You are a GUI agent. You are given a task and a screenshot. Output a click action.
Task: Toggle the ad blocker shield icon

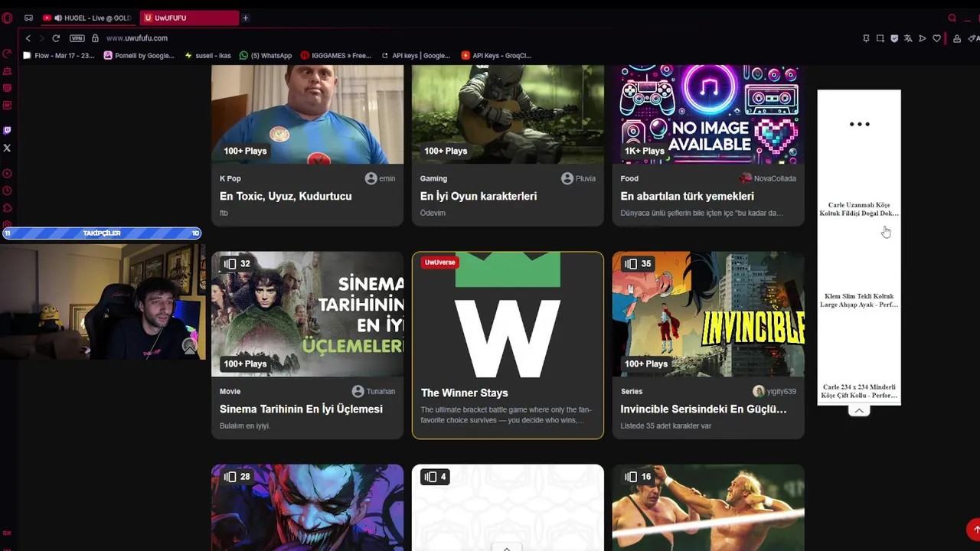coord(894,38)
